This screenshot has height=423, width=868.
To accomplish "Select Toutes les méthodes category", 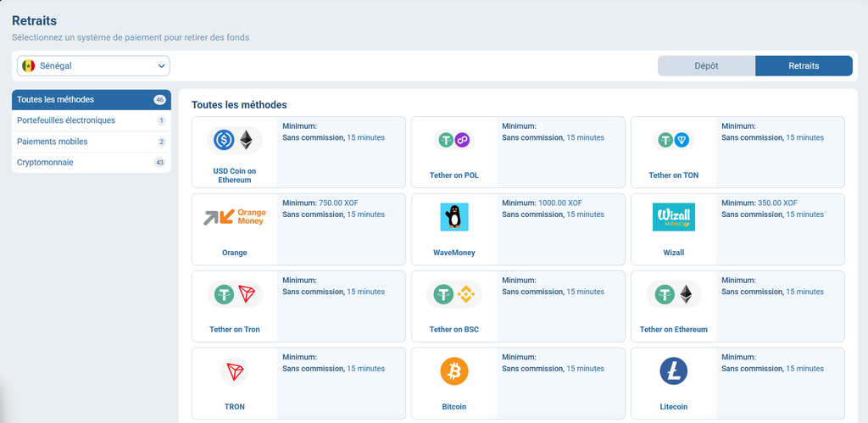I will 92,100.
